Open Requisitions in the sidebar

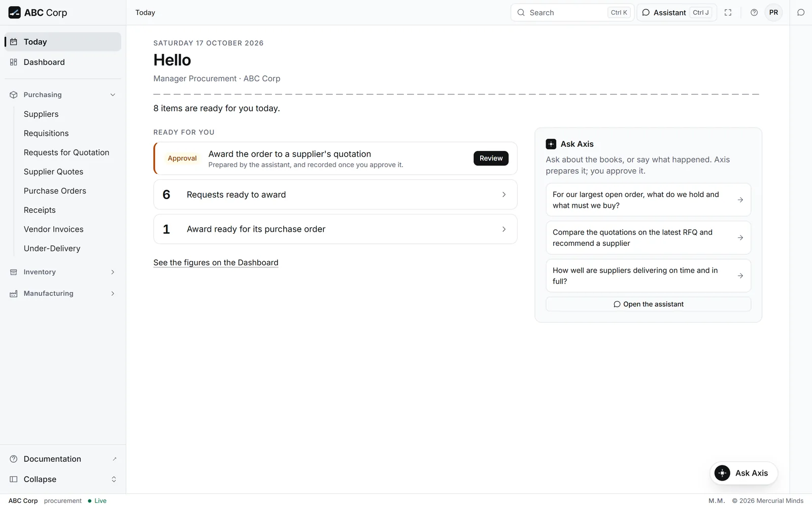pyautogui.click(x=46, y=133)
